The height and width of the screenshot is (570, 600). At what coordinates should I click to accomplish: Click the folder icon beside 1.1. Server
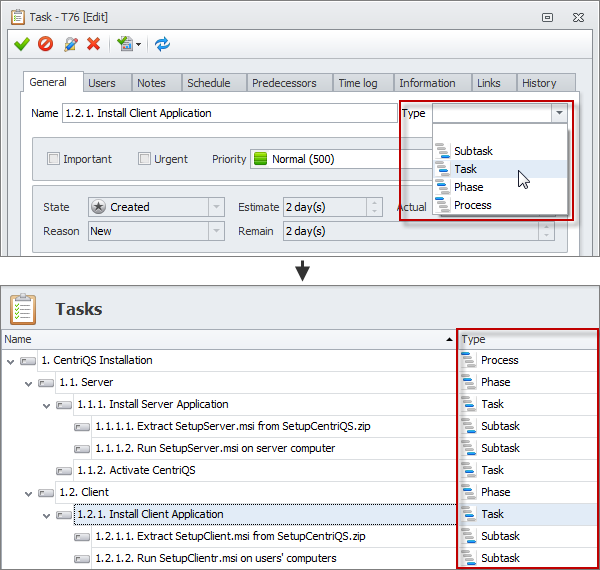46,382
